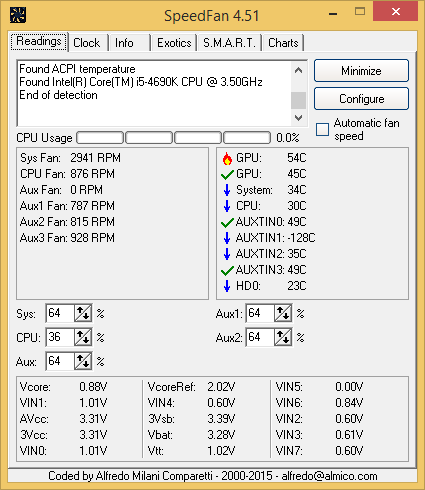Click the SpeedFan app icon in title bar

click(18, 15)
